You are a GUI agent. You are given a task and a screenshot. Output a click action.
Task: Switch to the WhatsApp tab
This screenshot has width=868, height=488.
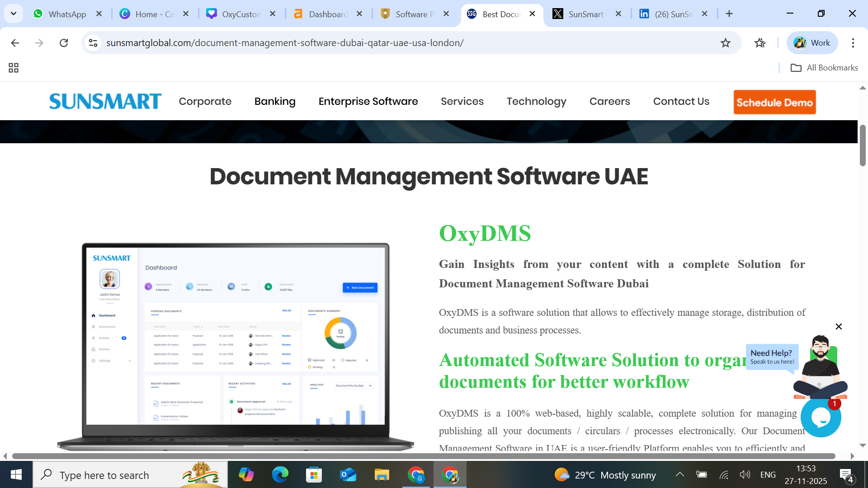coord(66,14)
